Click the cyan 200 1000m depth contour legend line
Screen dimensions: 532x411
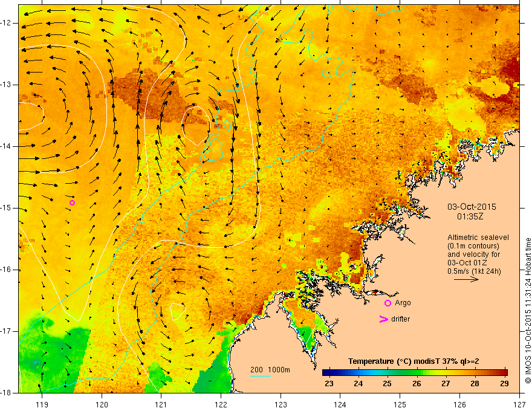pyautogui.click(x=261, y=376)
